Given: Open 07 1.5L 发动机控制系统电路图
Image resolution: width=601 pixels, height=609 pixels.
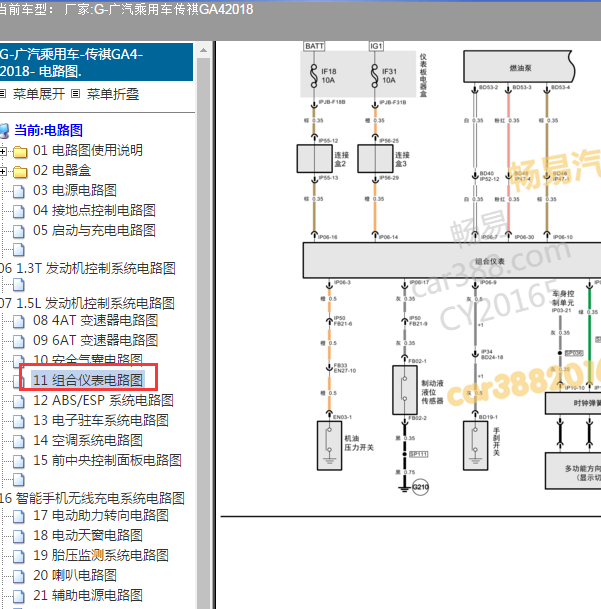Looking at the screenshot, I should pos(87,303).
